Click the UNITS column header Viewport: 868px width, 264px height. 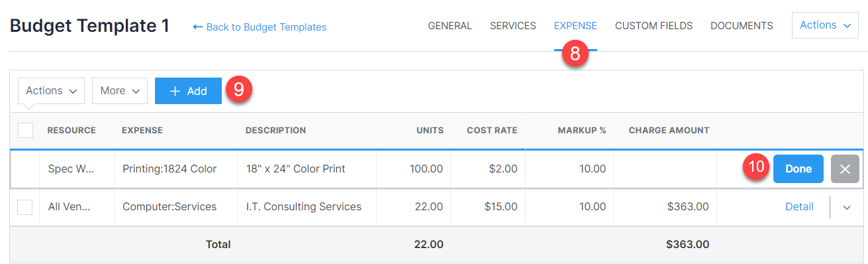point(430,130)
